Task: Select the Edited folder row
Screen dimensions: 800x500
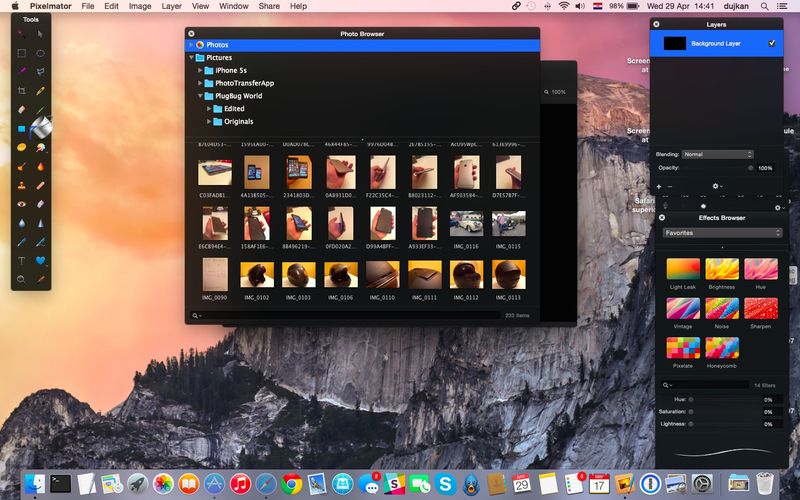Action: pos(362,109)
